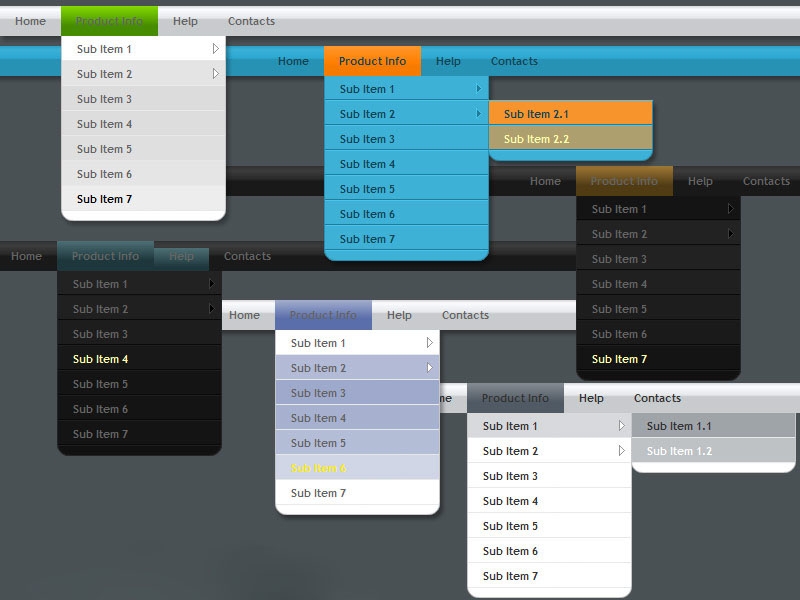Click Home in the blue menu bar
The width and height of the screenshot is (800, 600).
293,61
